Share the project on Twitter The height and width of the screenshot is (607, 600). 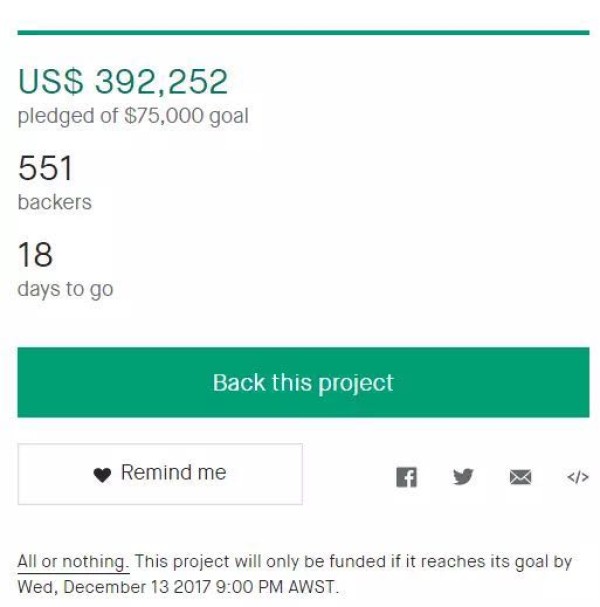point(463,477)
